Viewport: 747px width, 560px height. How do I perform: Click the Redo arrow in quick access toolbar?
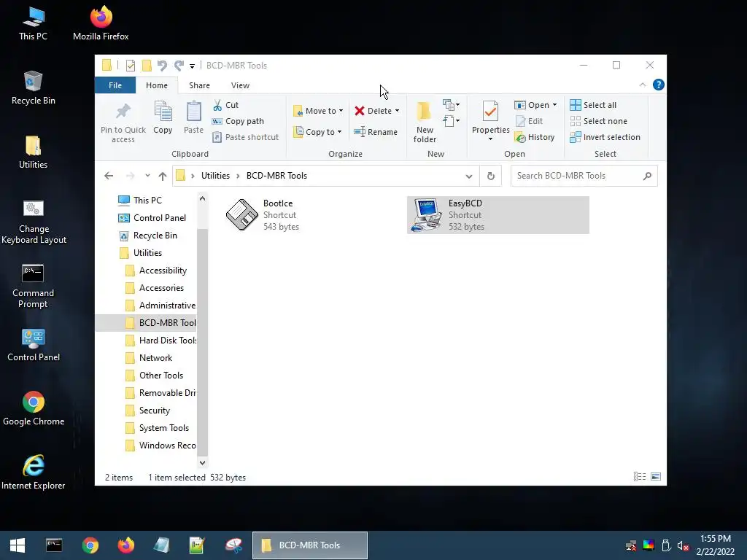click(179, 66)
